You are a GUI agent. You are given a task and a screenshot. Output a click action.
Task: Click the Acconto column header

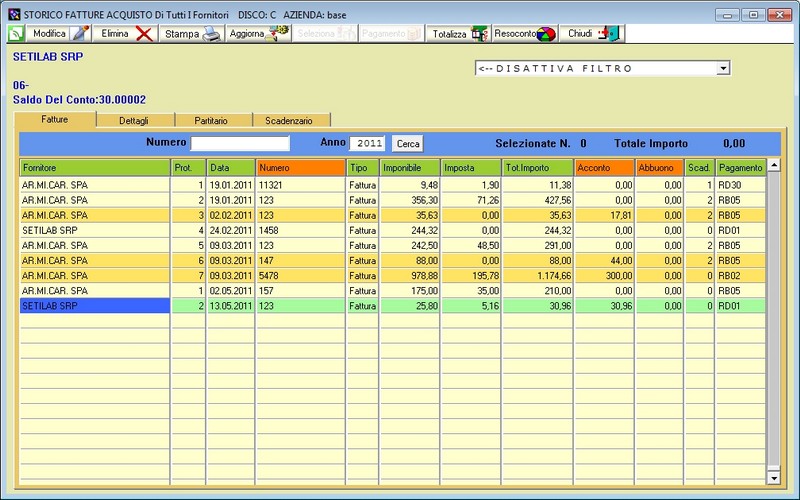click(x=605, y=167)
